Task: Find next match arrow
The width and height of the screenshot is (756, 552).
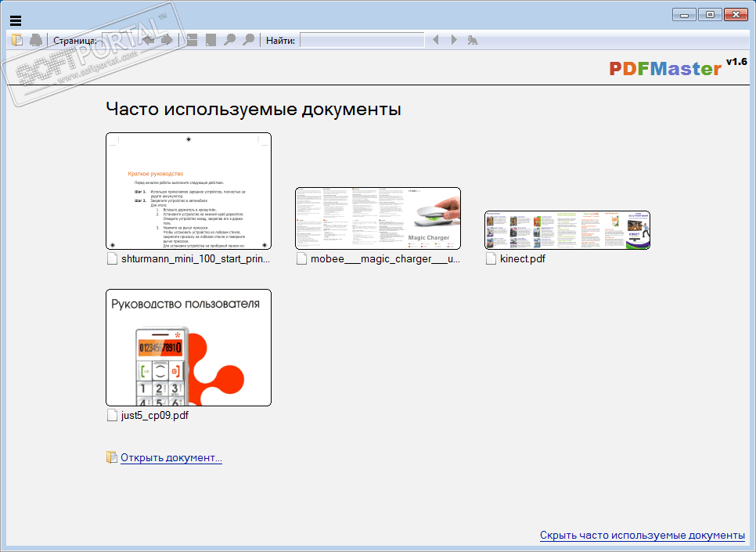Action: (x=454, y=40)
